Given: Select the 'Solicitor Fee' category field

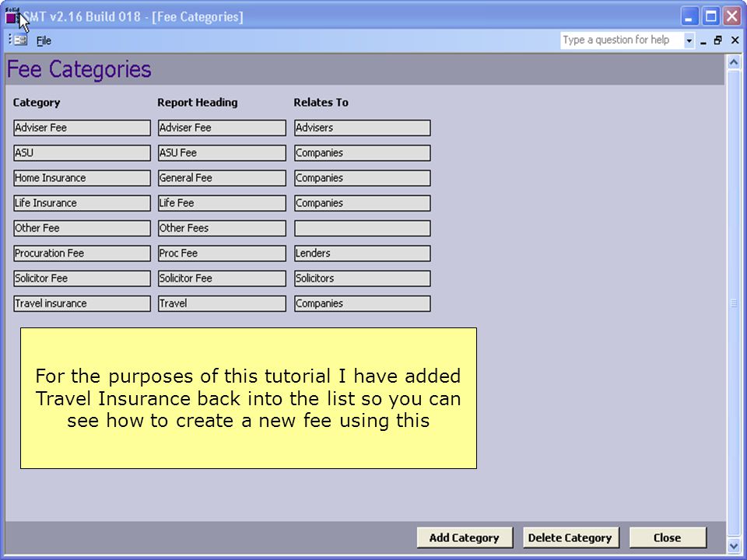Looking at the screenshot, I should click(82, 278).
